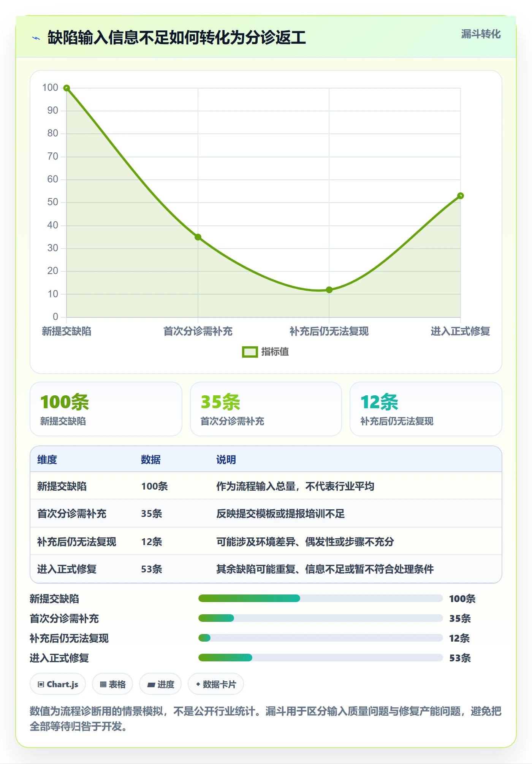Click the 35条 progress bar track
Viewport: 532px width, 764px height.
321,618
